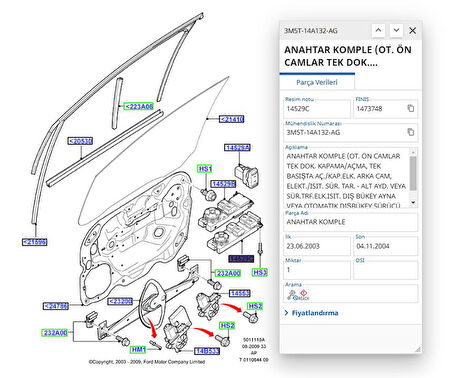Click the empty OSI field
452x378 pixels.
pyautogui.click(x=385, y=270)
